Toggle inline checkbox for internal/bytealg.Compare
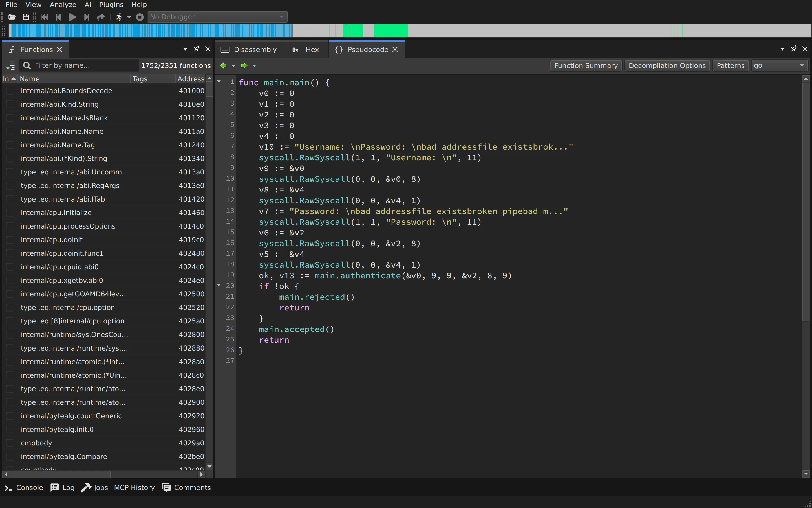This screenshot has width=812, height=508. pos(10,457)
